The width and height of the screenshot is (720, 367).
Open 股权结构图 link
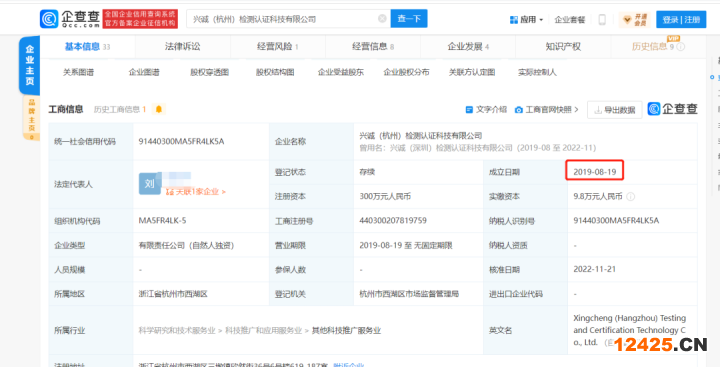[x=275, y=73]
